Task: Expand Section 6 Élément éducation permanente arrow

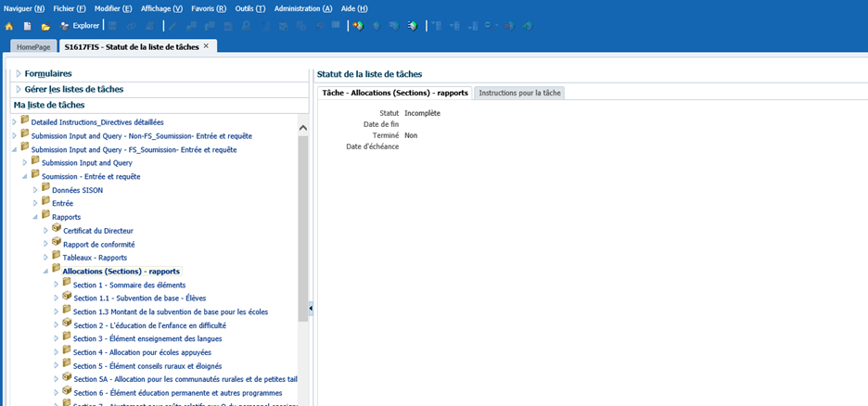Action: point(57,393)
